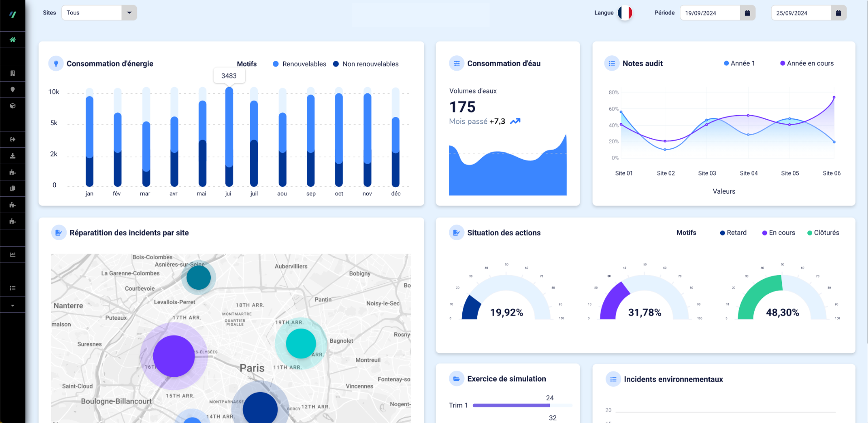Screen dimensions: 868x423
Task: Open the start date calendar picker
Action: (747, 13)
